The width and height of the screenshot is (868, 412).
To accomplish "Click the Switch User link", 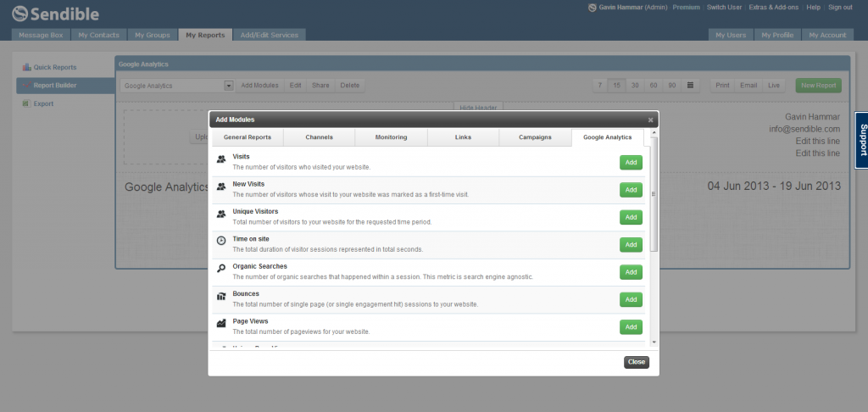I will tap(724, 7).
